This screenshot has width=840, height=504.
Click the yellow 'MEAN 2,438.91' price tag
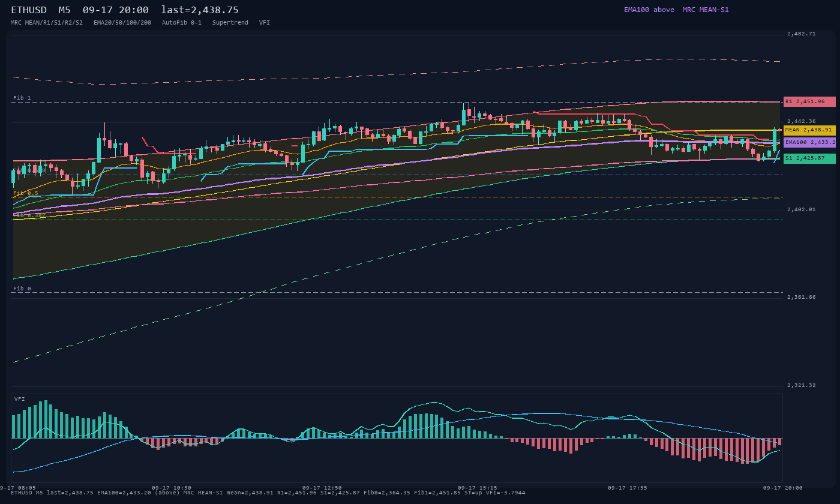tap(809, 130)
